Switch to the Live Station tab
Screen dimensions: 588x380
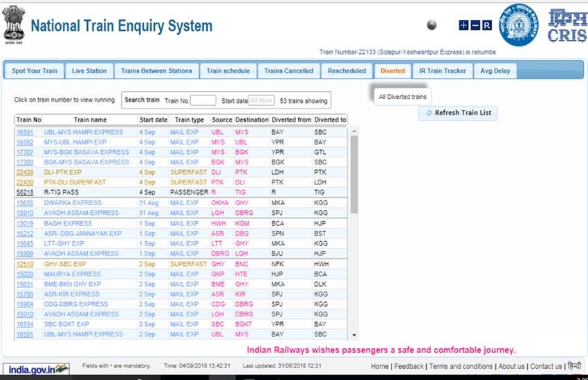(x=89, y=70)
